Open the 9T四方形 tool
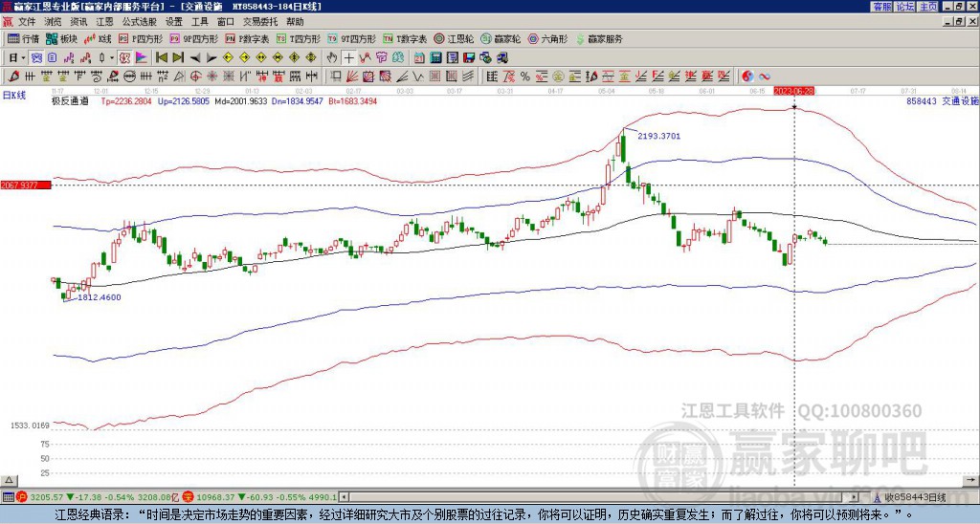 tap(352, 38)
